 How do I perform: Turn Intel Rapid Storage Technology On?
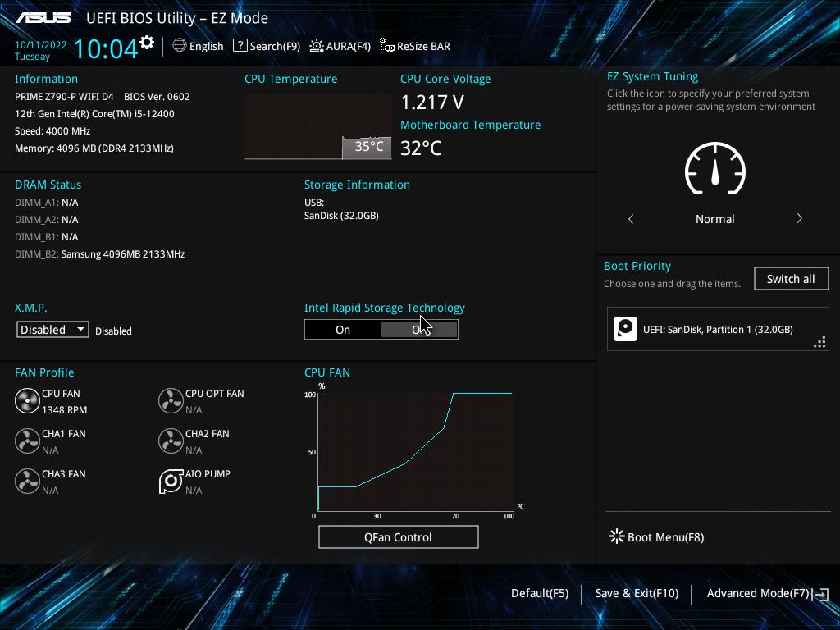343,330
